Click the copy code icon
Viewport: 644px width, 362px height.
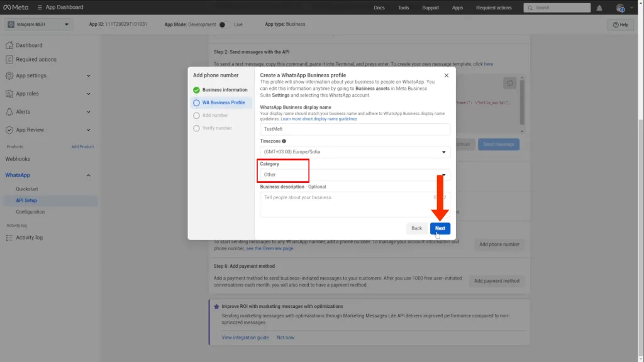(x=509, y=84)
